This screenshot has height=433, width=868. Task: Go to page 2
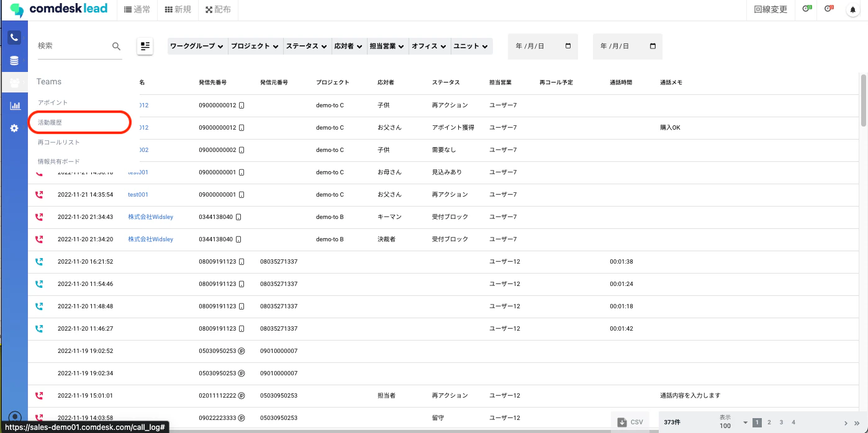click(x=769, y=422)
